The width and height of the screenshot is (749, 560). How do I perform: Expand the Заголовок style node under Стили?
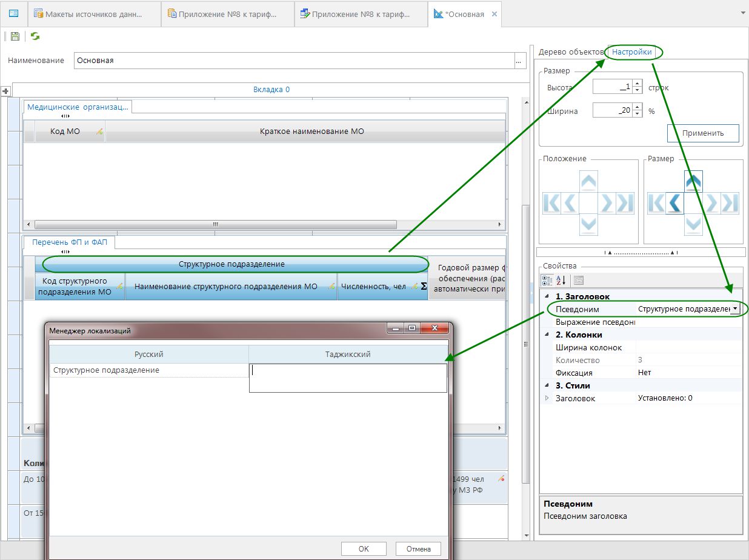(547, 398)
